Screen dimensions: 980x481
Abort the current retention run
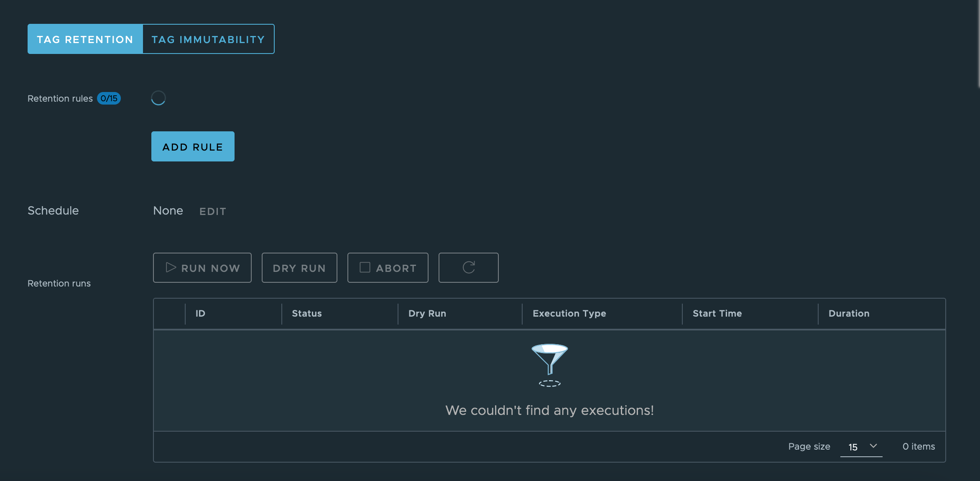[388, 268]
